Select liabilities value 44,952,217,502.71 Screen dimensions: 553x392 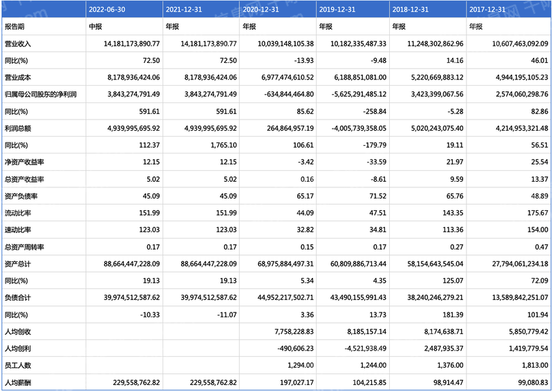(285, 297)
